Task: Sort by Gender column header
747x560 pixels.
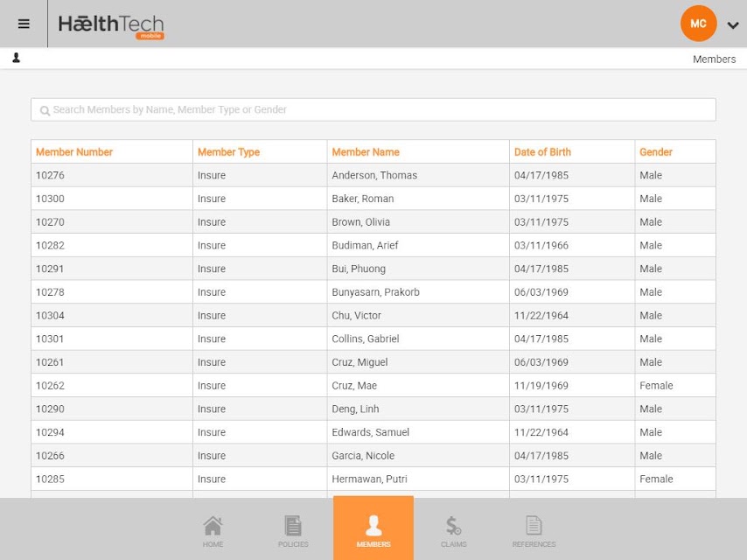Action: [x=655, y=152]
